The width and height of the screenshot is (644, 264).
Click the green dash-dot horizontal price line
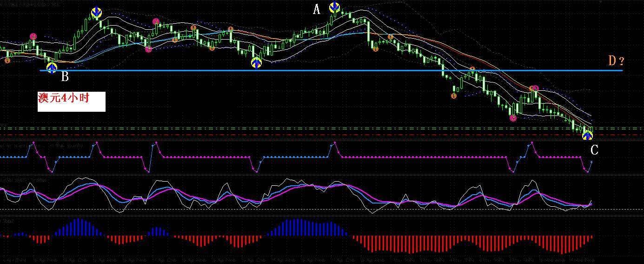pyautogui.click(x=322, y=128)
